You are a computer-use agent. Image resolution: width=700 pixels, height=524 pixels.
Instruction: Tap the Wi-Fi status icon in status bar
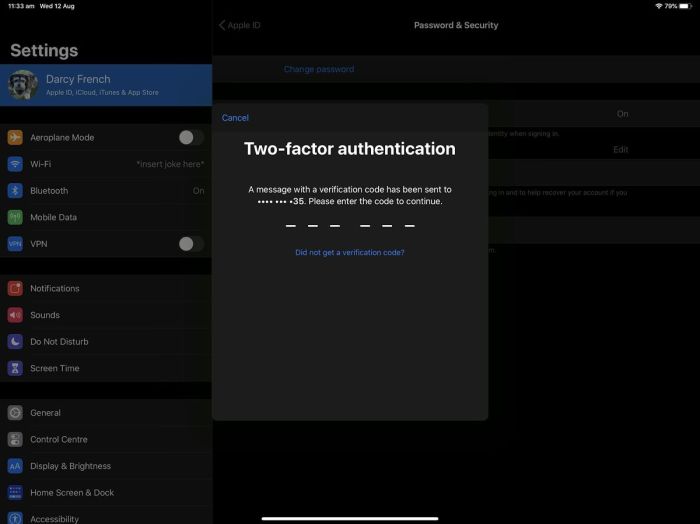click(x=658, y=6)
